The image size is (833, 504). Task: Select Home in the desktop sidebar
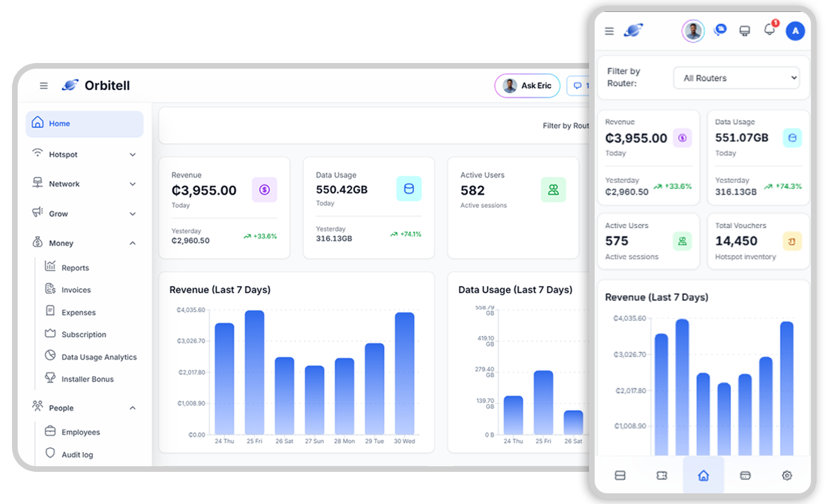coord(84,124)
